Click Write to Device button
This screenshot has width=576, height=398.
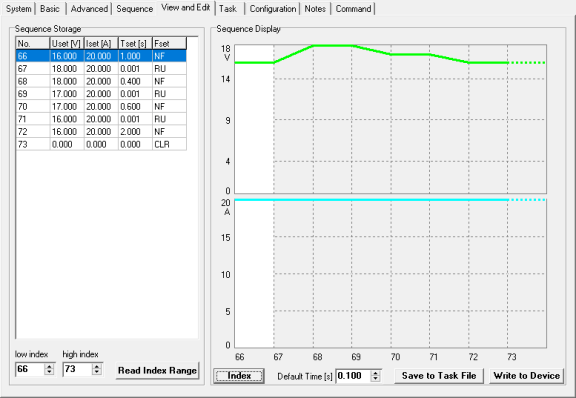tap(526, 376)
